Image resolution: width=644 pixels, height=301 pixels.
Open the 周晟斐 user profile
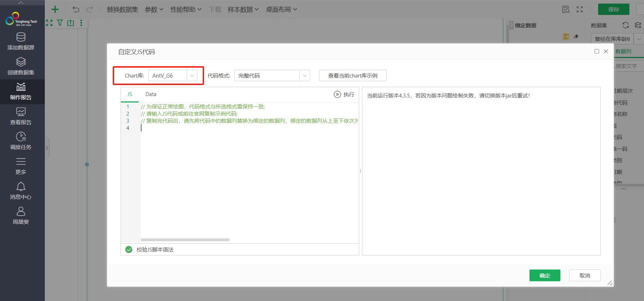click(x=21, y=216)
